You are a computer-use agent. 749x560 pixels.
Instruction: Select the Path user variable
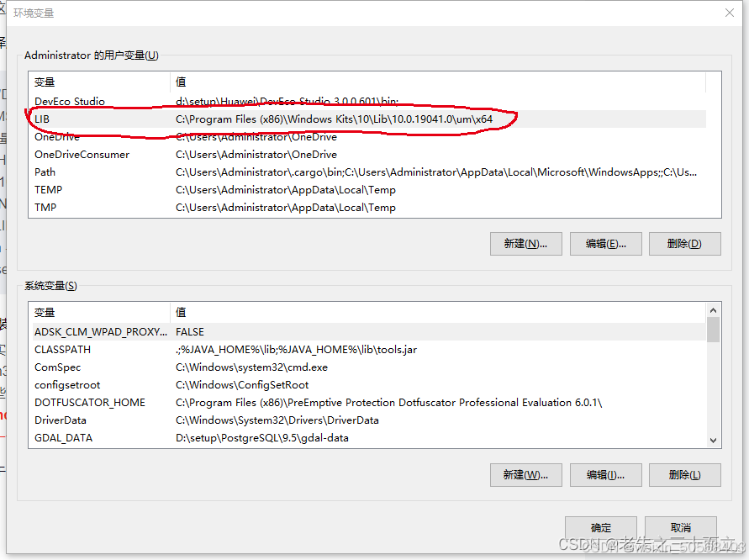[101, 172]
